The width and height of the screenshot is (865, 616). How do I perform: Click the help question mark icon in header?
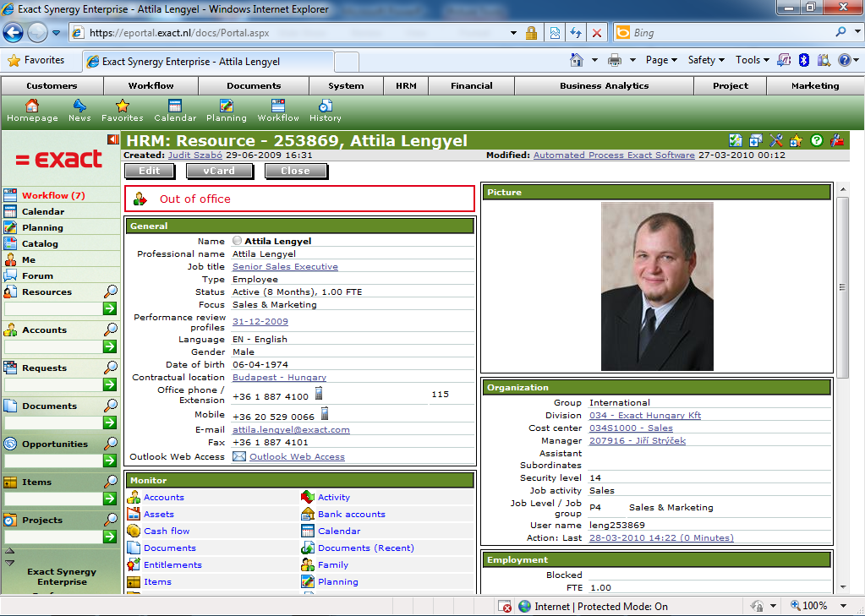pyautogui.click(x=817, y=140)
